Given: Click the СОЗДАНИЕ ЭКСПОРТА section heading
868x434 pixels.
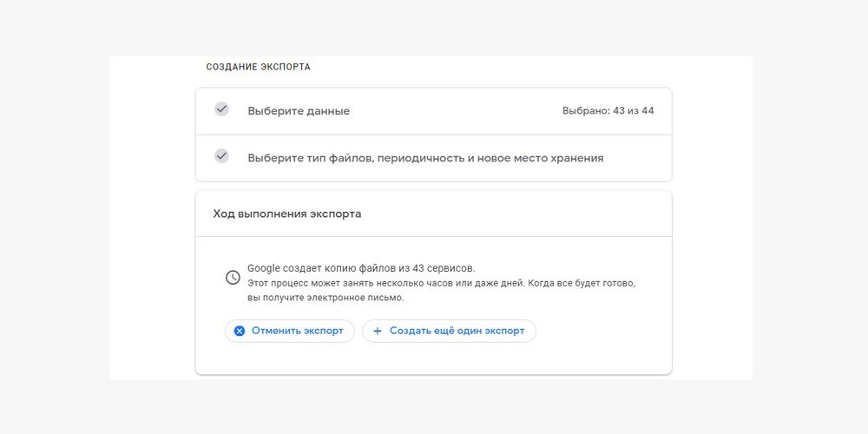Looking at the screenshot, I should click(x=258, y=67).
